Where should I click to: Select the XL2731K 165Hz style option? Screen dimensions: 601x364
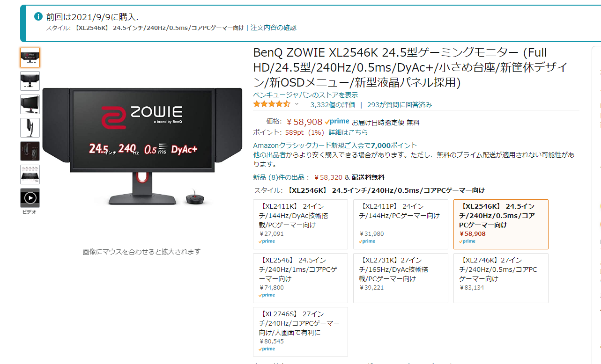(x=401, y=278)
